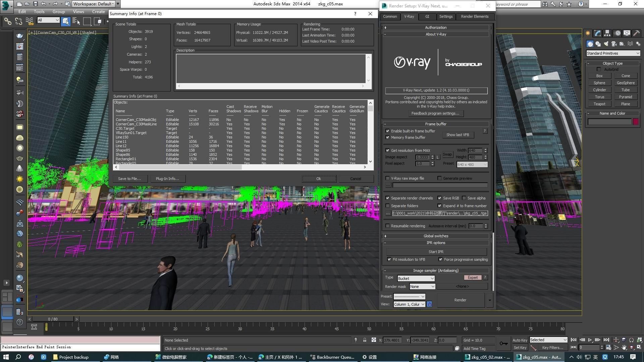Open the Group menu
This screenshot has height=362, width=644.
click(59, 12)
